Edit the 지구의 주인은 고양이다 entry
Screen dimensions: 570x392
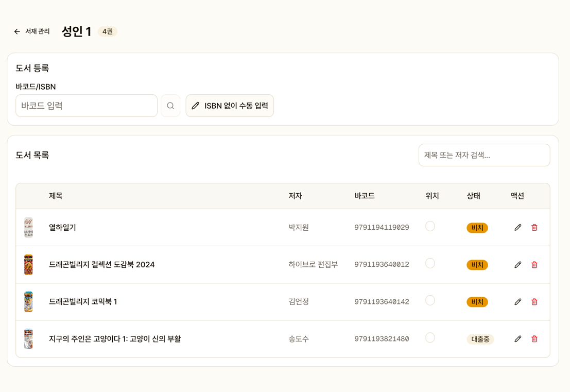(x=517, y=339)
